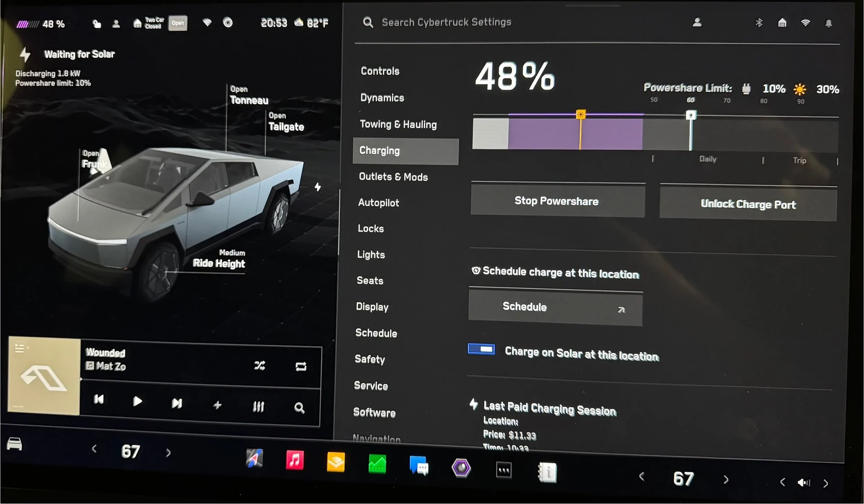Screen dimensions: 864x504
Task: Open the media equalizer icon
Action: (258, 407)
